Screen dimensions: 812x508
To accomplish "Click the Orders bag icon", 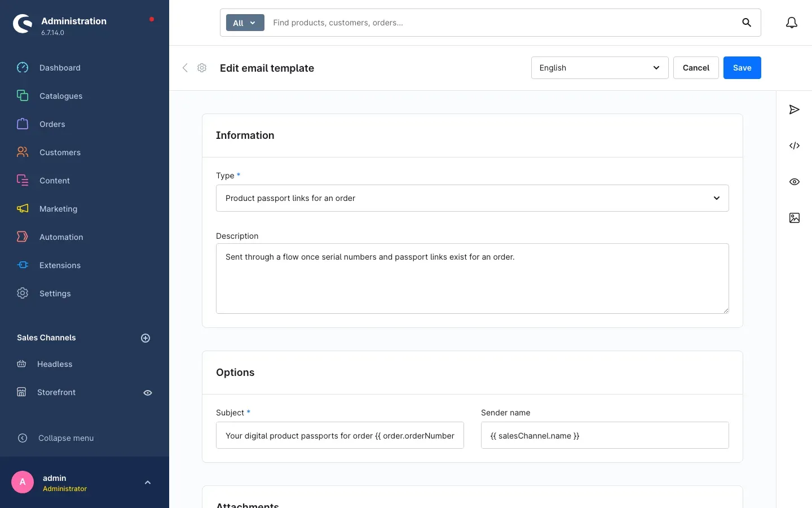I will click(x=23, y=124).
